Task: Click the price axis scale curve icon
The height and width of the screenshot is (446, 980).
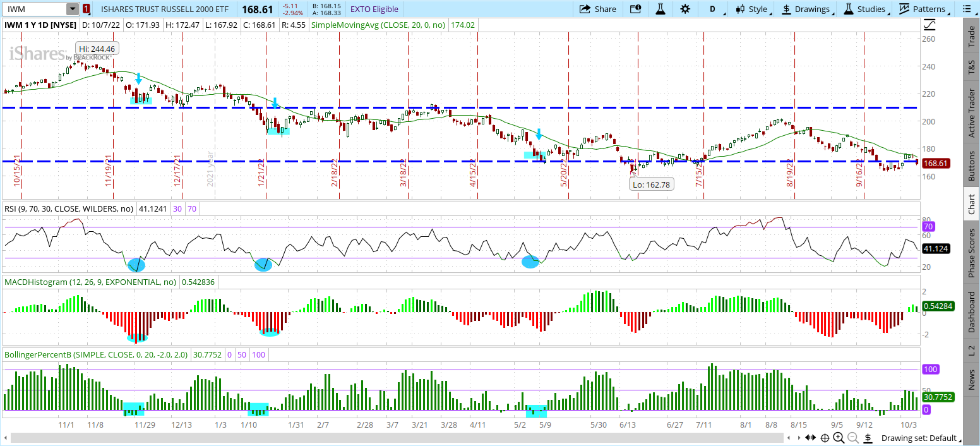Action: pos(929,25)
